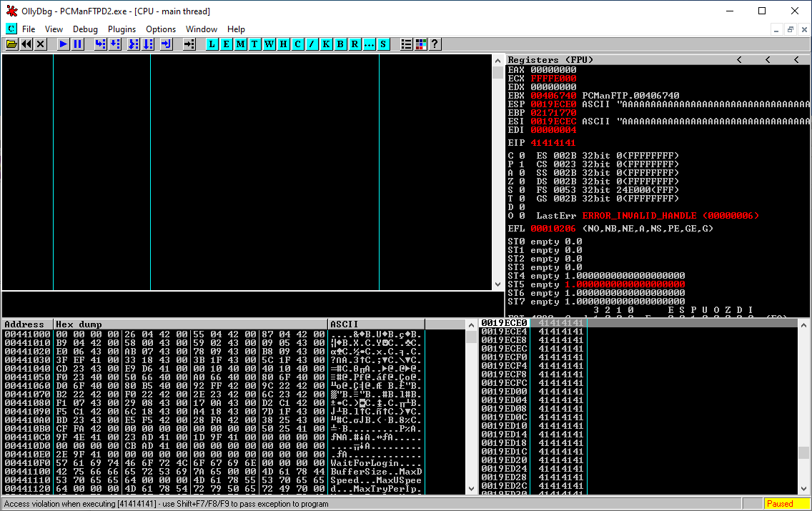The width and height of the screenshot is (812, 511).
Task: Click the ASCII column header in dump
Action: pos(377,324)
